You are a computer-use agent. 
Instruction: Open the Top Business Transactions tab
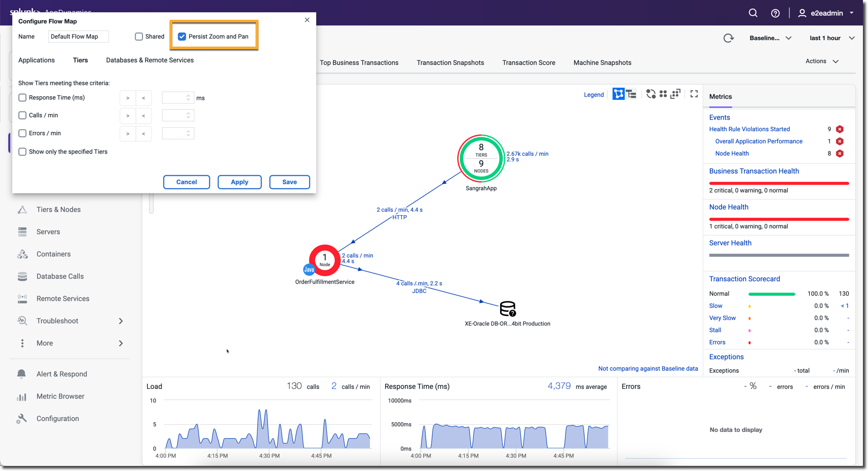(359, 63)
